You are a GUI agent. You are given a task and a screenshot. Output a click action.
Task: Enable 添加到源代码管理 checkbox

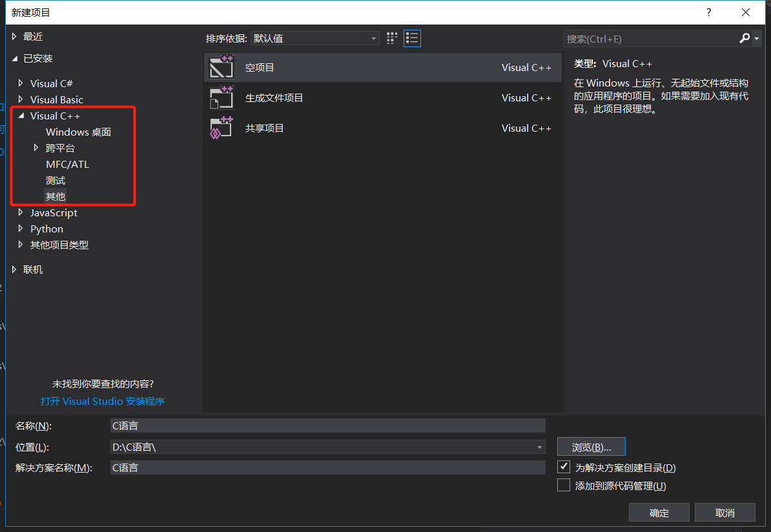[x=564, y=486]
